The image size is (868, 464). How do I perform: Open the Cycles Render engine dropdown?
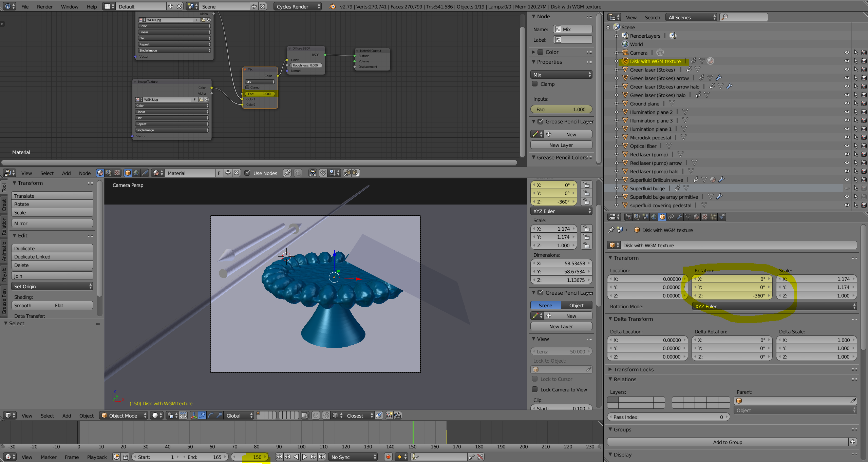(298, 6)
